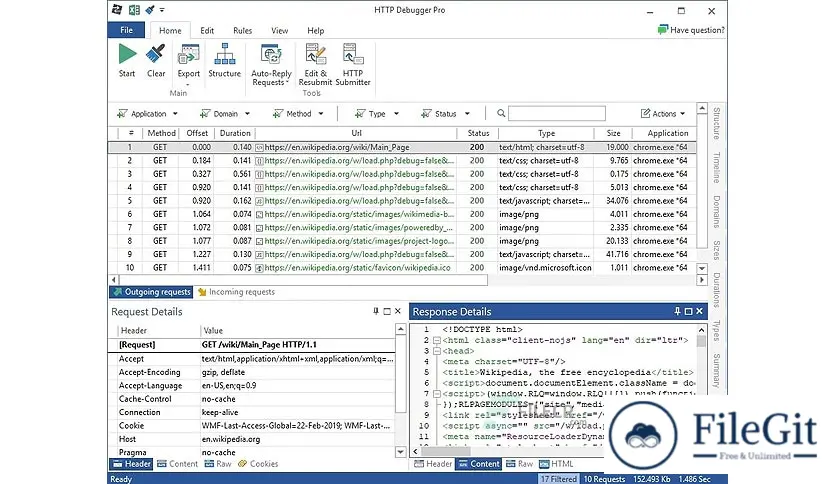The height and width of the screenshot is (484, 836).
Task: Open the Structure view tool
Action: [x=224, y=61]
